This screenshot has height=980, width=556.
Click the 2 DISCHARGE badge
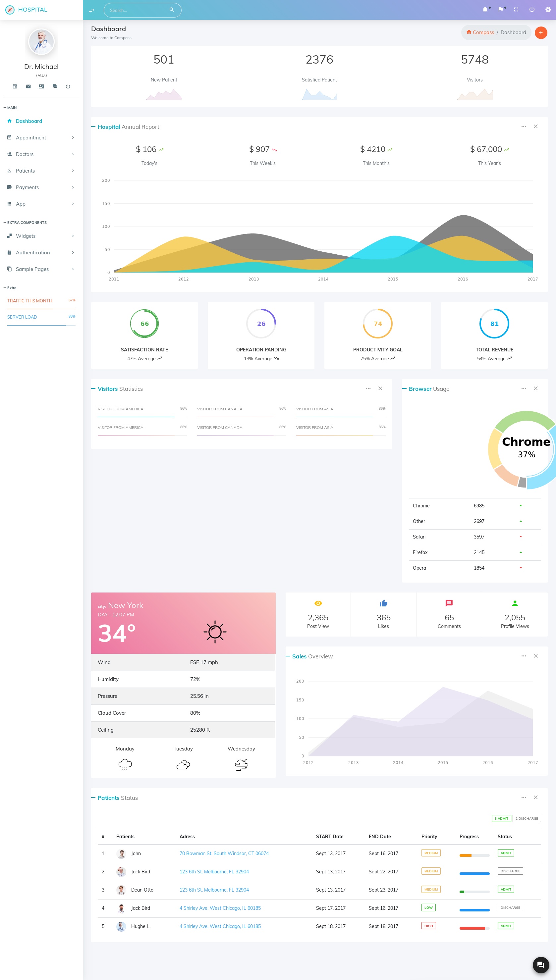527,818
